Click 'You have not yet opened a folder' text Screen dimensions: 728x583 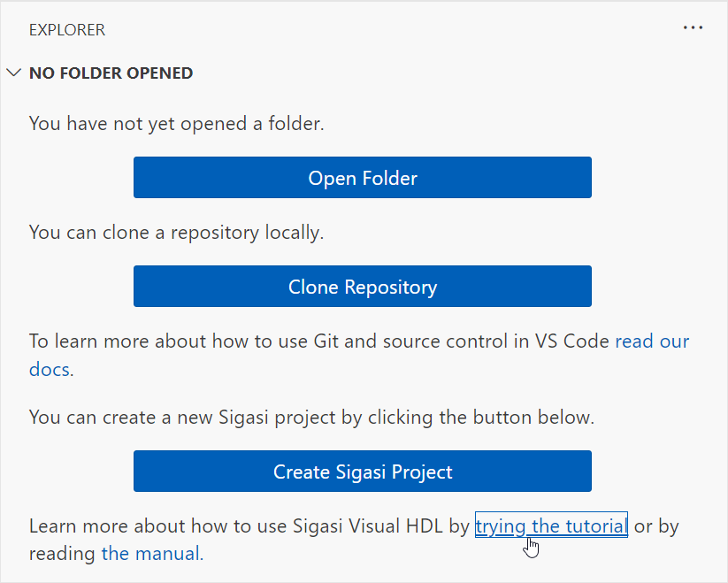pyautogui.click(x=176, y=124)
